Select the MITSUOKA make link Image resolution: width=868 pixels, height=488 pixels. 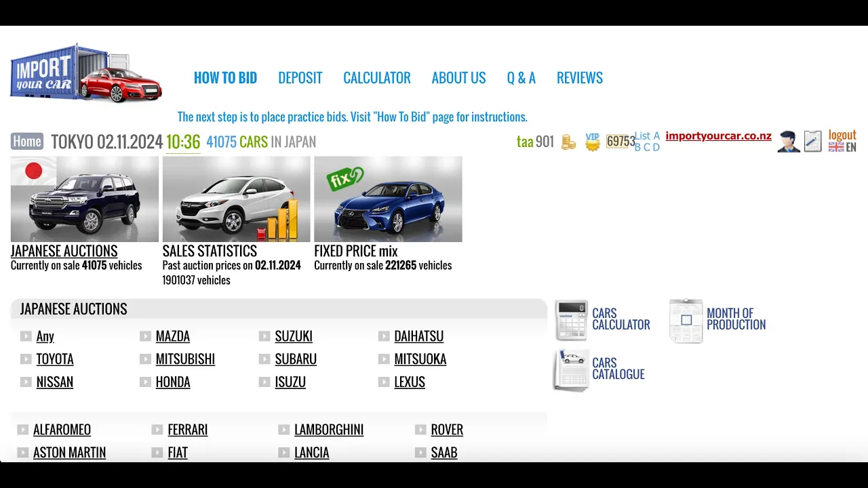pyautogui.click(x=420, y=359)
